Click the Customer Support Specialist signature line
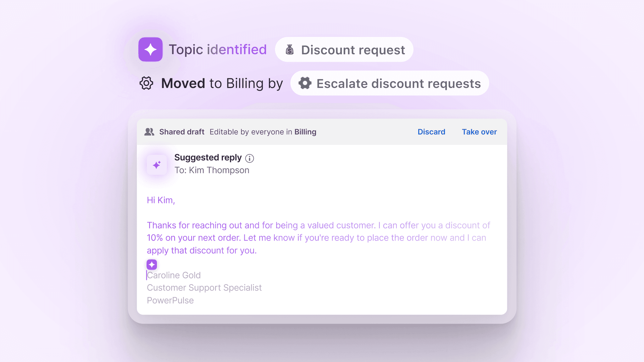 (204, 288)
